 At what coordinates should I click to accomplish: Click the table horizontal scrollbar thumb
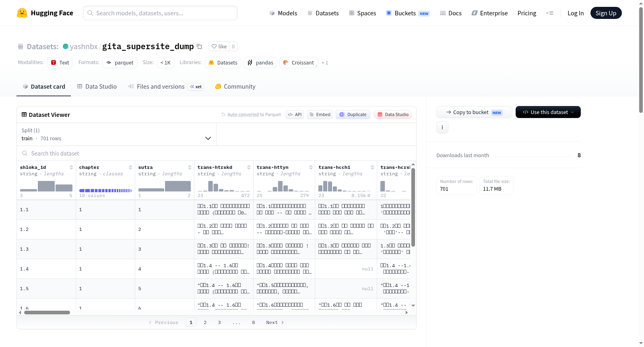click(47, 312)
